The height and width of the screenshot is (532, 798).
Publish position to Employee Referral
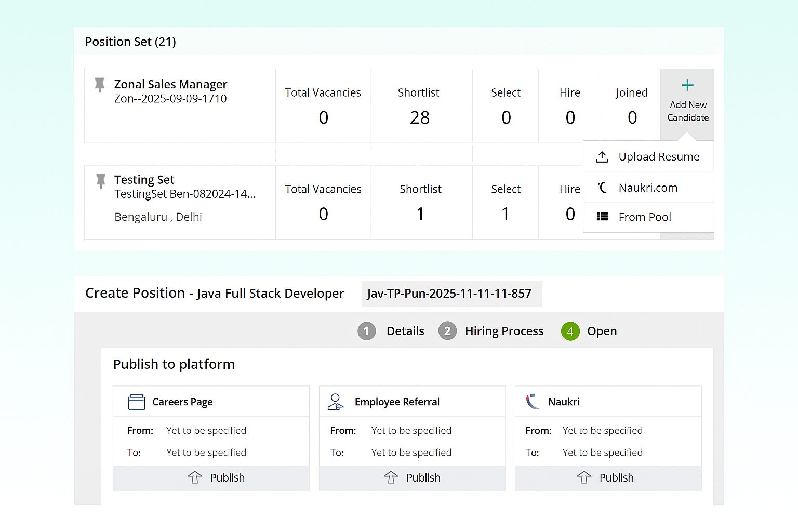(x=412, y=478)
